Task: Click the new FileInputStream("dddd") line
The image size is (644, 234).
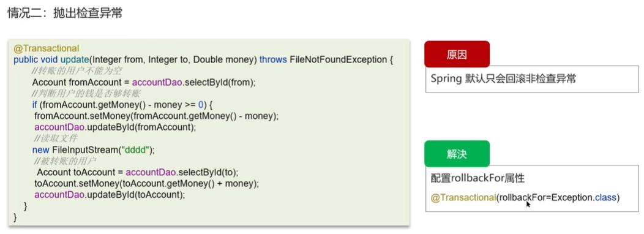Action: point(94,149)
